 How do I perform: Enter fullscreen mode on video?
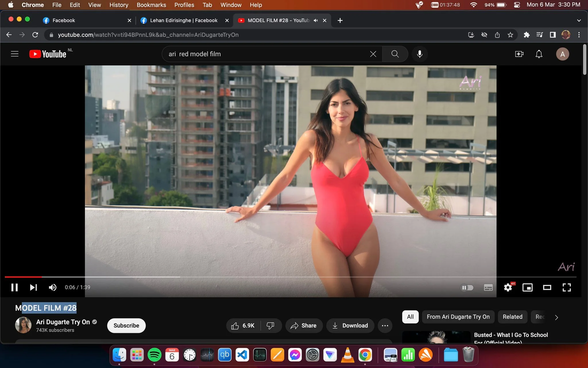tap(566, 287)
